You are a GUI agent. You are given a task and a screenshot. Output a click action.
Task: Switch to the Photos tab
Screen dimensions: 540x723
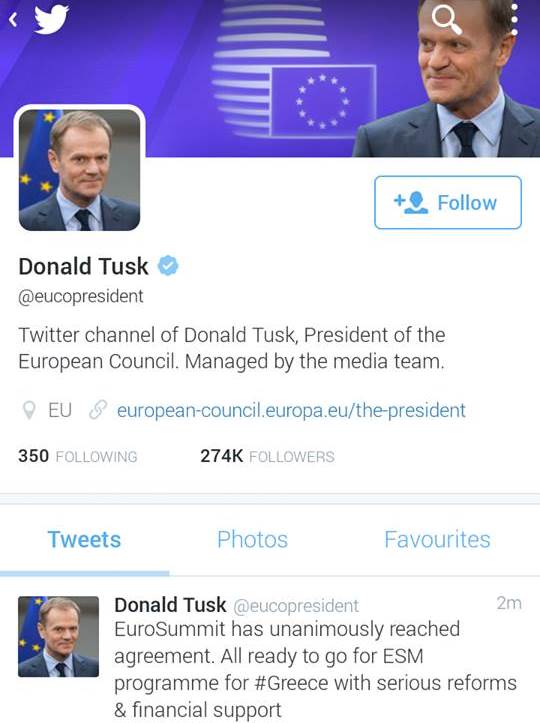point(252,539)
